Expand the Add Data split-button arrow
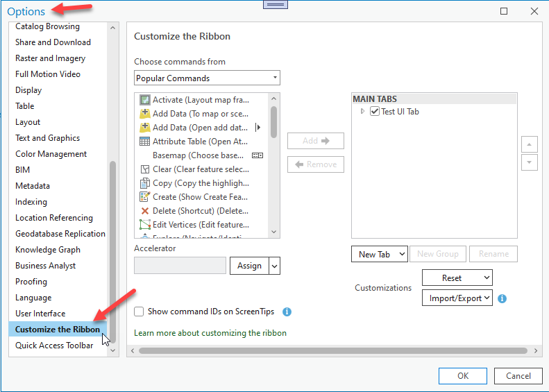Image resolution: width=549 pixels, height=392 pixels. [x=258, y=128]
